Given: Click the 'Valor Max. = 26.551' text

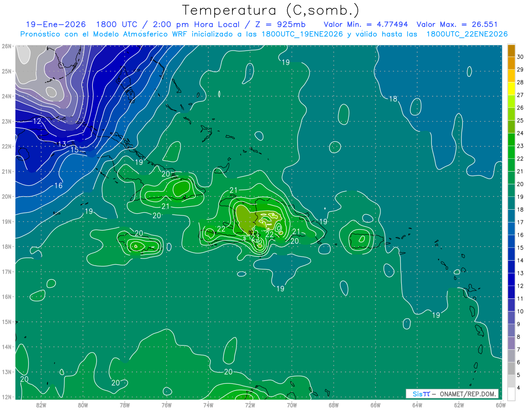Looking at the screenshot, I should [457, 24].
